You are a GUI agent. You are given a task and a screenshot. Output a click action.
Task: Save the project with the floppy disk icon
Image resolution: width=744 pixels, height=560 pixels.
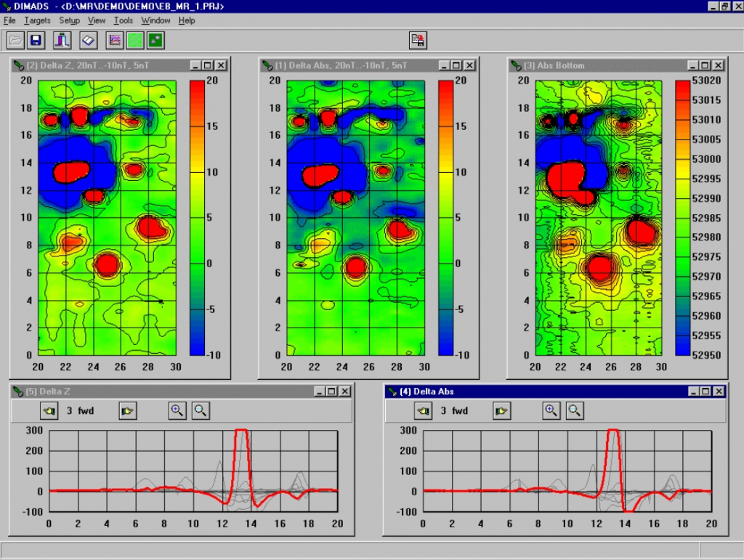(36, 40)
